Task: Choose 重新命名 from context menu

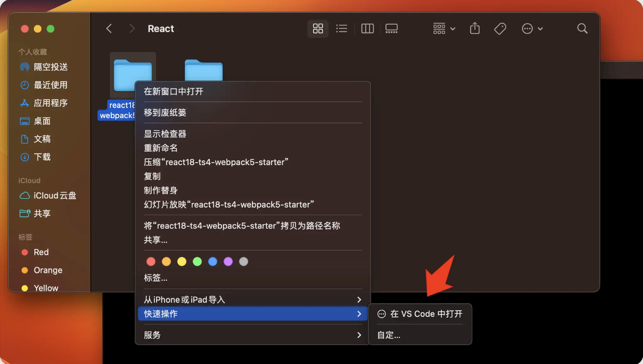Action: click(253, 148)
